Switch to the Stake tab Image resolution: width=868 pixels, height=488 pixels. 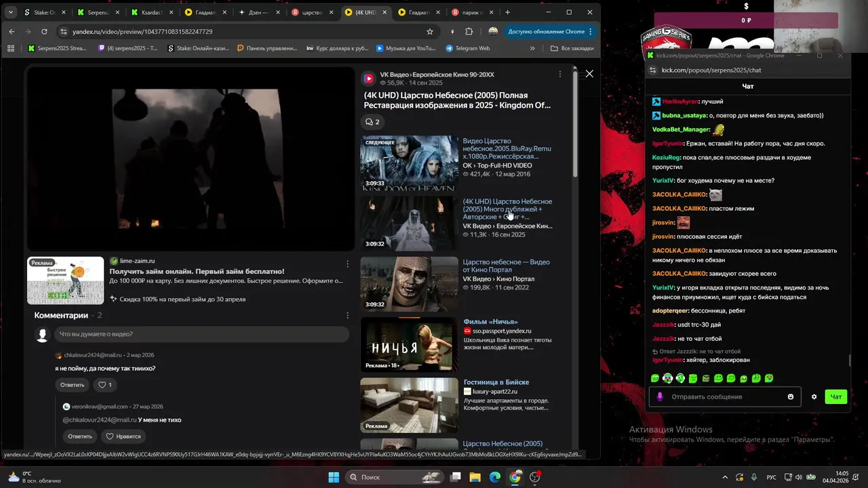45,12
